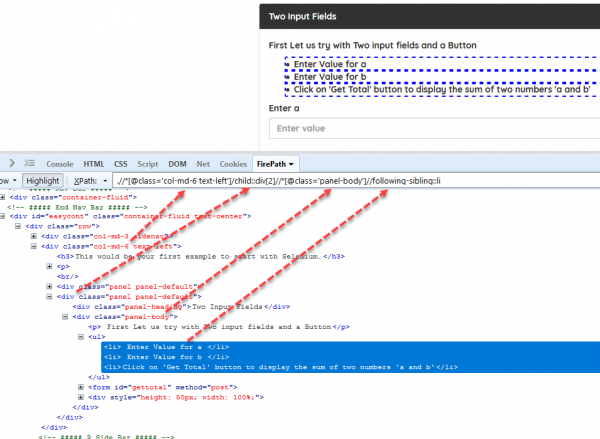Expand the container-fluid div node
Image resolution: width=600 pixels, height=439 pixels.
(x=2, y=197)
